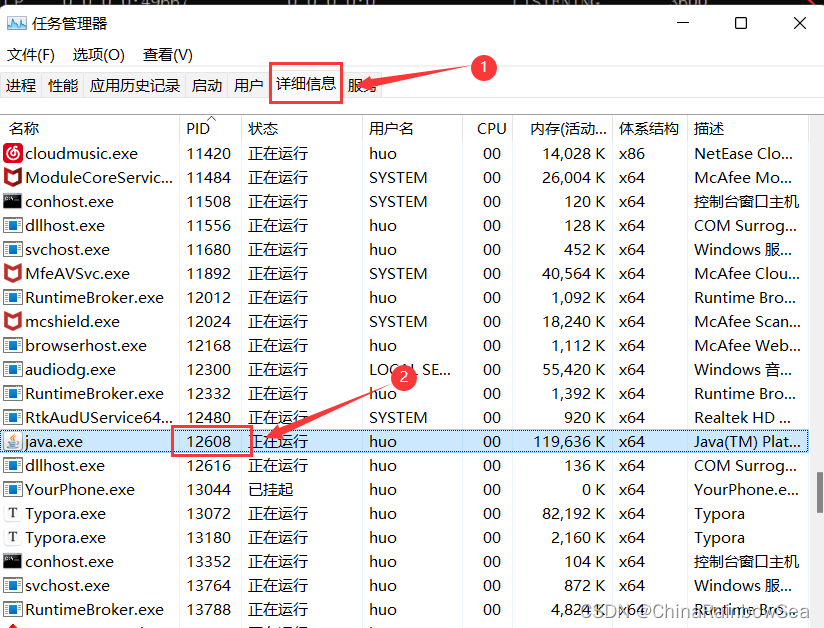Switch to the 性能 tab
Image resolution: width=824 pixels, height=628 pixels.
[x=63, y=85]
